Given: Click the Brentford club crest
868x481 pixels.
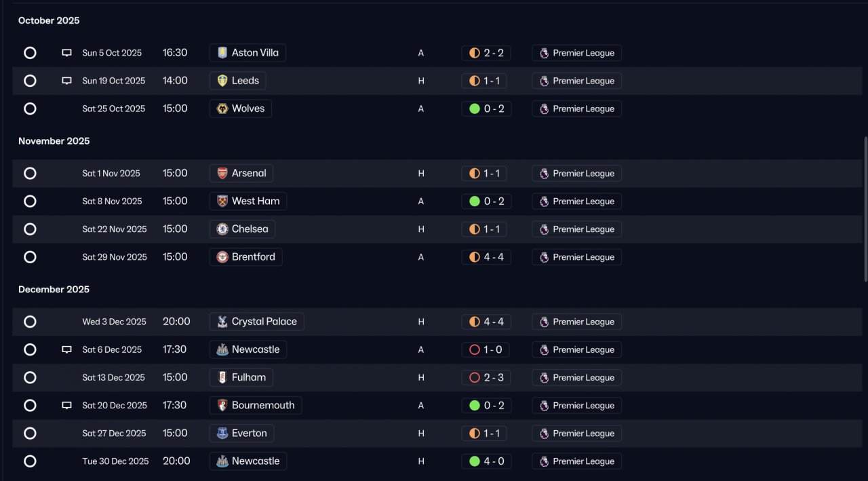Looking at the screenshot, I should (x=222, y=257).
